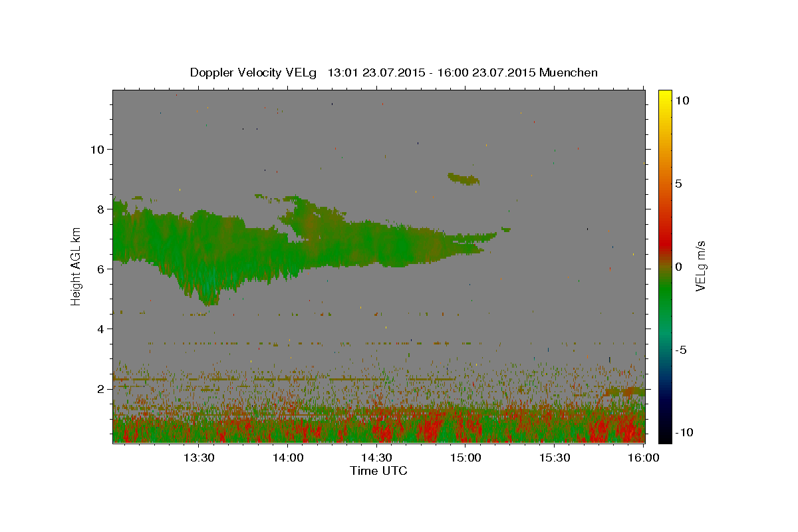Click the 13:30 time tick label

[x=199, y=458]
